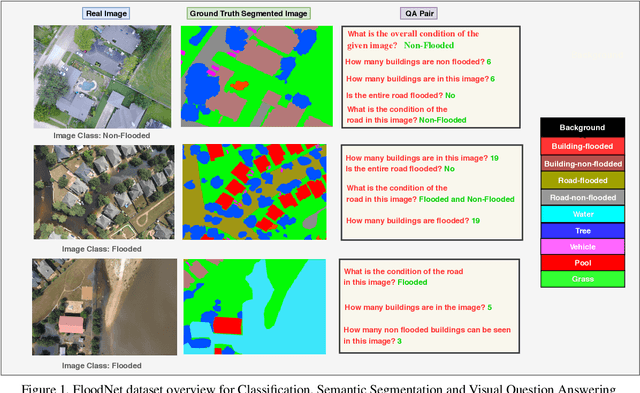
Task: Select the Vehicle legend swatch
Action: tap(582, 247)
